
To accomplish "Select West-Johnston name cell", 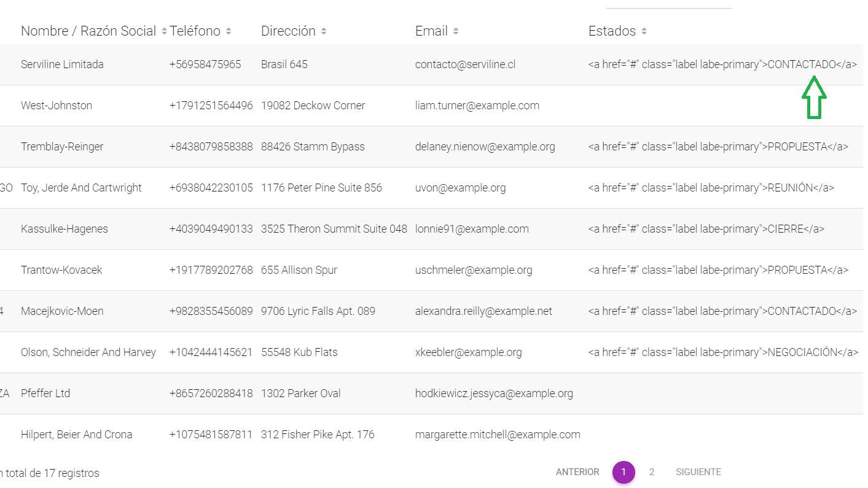I will [x=57, y=106].
